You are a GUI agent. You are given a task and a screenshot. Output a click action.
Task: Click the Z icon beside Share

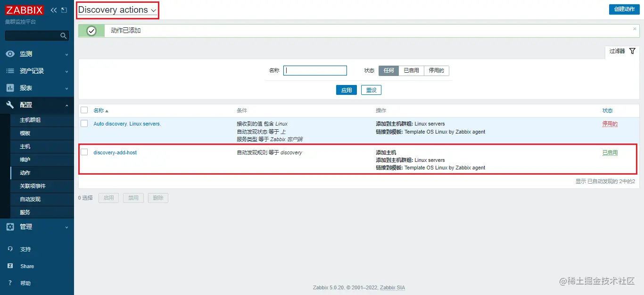[10, 266]
